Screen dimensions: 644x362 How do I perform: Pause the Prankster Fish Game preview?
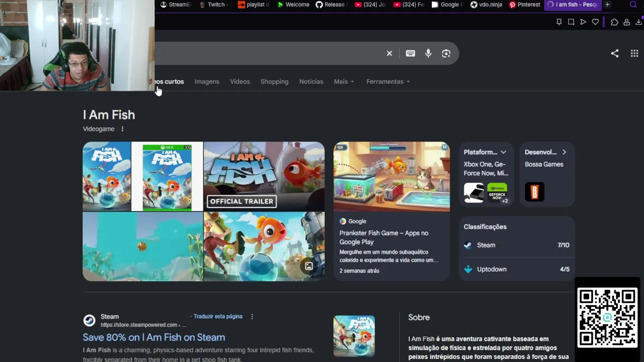pyautogui.click(x=444, y=147)
